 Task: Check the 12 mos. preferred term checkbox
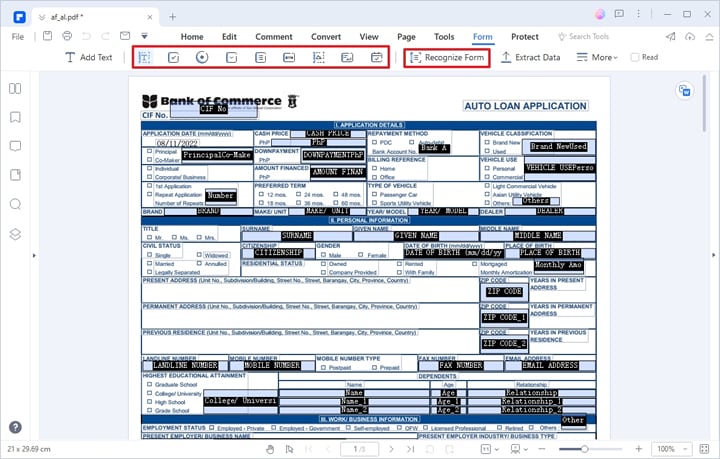coord(261,194)
